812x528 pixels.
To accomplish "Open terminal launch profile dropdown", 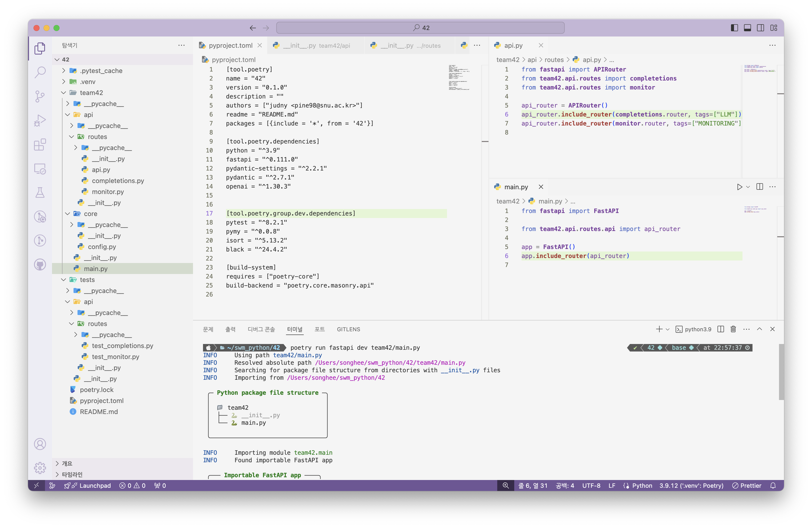I will point(668,329).
